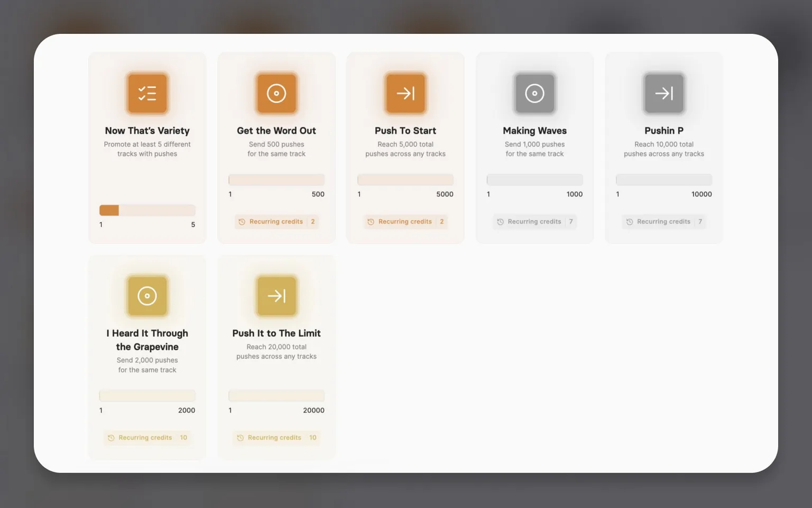This screenshot has height=508, width=812.
Task: Click the arrow icon on Push To Start
Action: click(x=405, y=93)
